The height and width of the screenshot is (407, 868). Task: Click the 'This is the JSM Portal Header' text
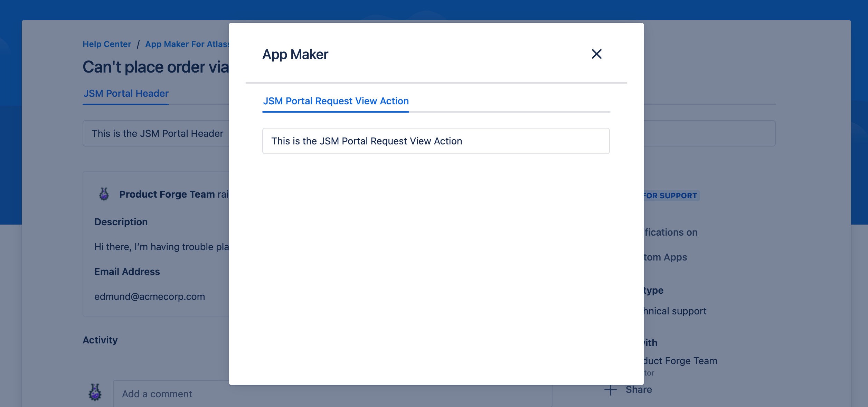pos(157,133)
